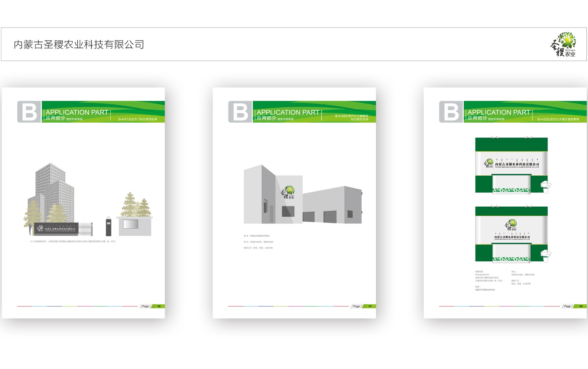
Task: Click the dark access pillar beside the gate
Action: pos(108,226)
